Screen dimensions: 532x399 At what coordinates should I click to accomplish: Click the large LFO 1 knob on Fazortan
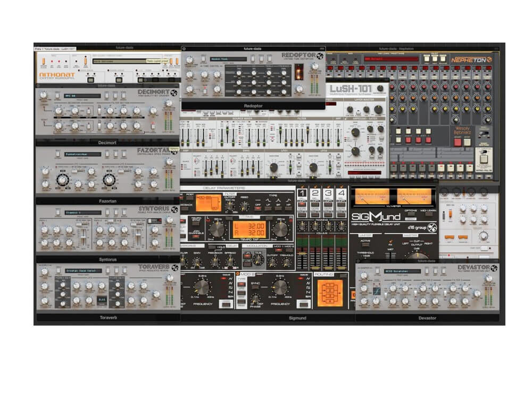[62, 179]
